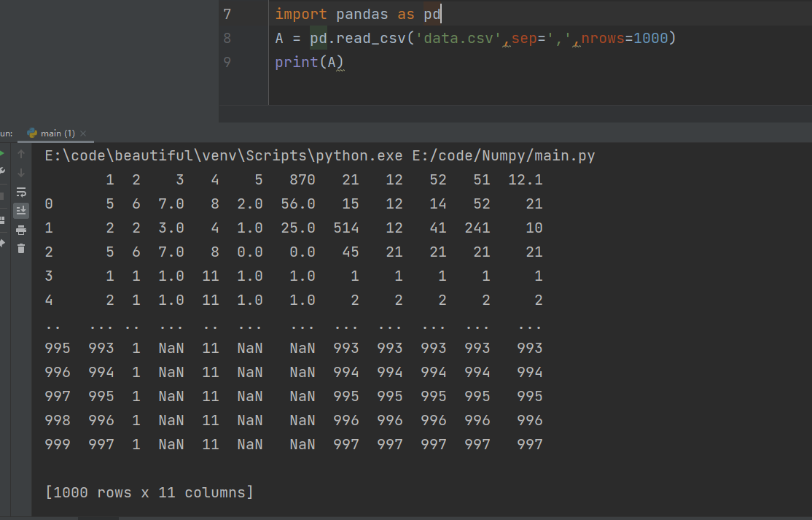Click the word 'pandas' on line 7
Image resolution: width=812 pixels, height=520 pixels.
362,15
